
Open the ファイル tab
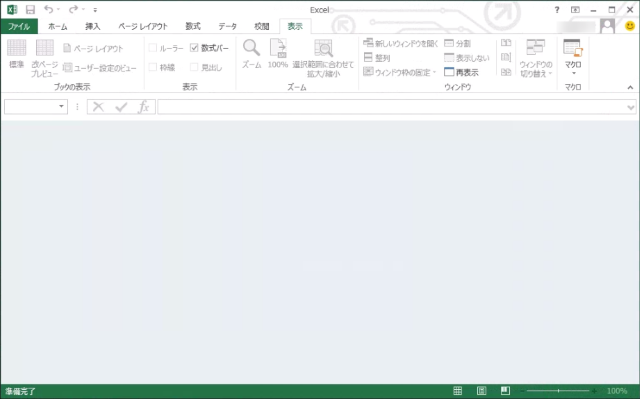(19, 27)
